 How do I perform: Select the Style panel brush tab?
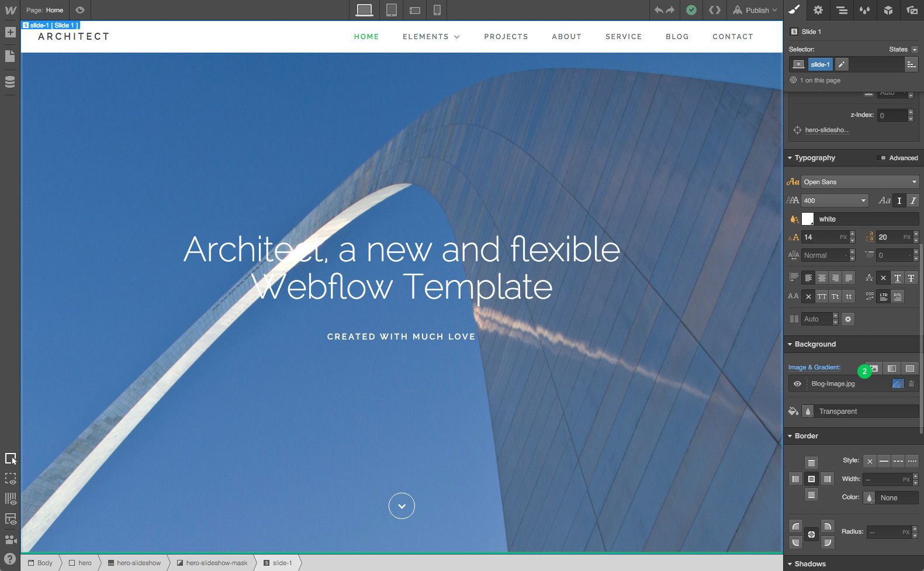[795, 10]
